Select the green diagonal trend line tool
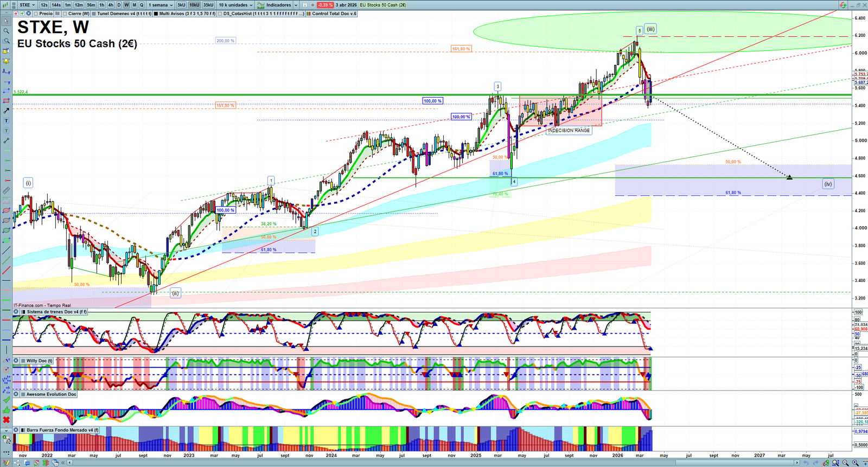 (x=6, y=260)
